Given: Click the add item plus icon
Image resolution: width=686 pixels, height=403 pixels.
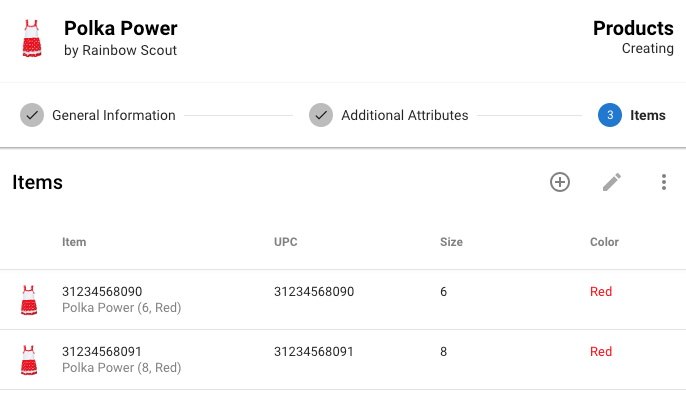Looking at the screenshot, I should coord(560,182).
